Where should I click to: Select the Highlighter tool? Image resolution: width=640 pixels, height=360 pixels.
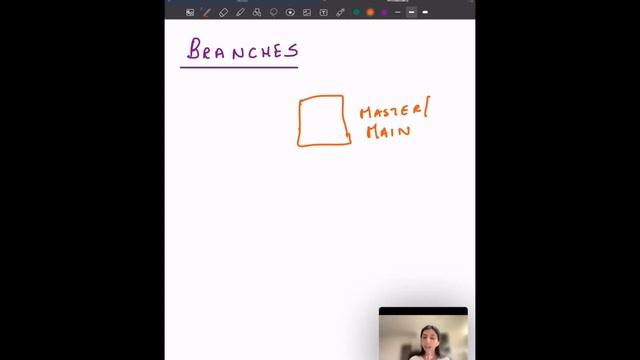[x=240, y=13]
